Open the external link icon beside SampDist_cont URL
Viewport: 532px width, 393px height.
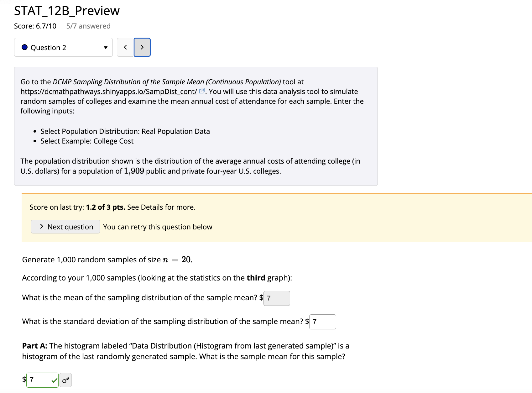[202, 91]
